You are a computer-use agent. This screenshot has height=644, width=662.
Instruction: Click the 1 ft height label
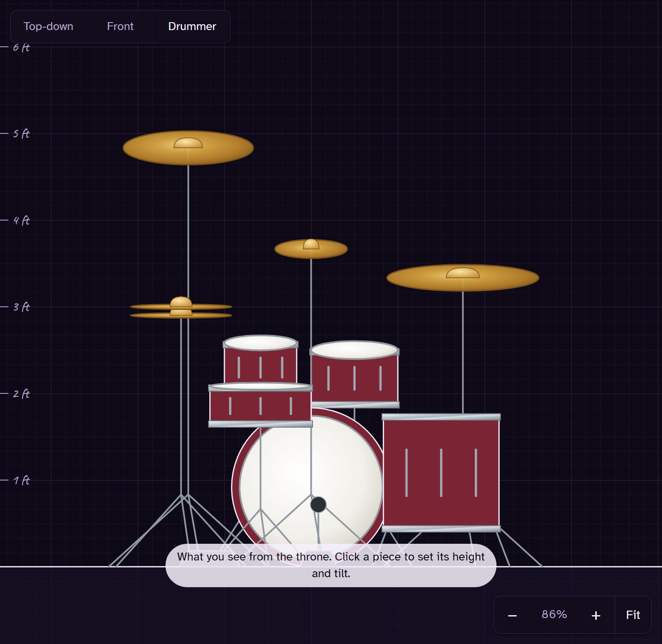pos(21,480)
